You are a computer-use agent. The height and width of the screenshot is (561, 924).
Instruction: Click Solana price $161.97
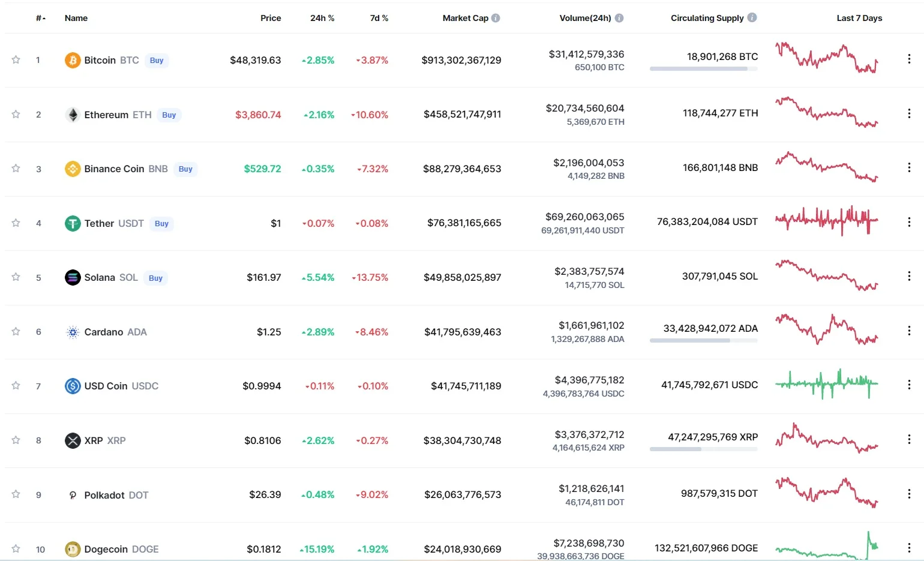[264, 277]
